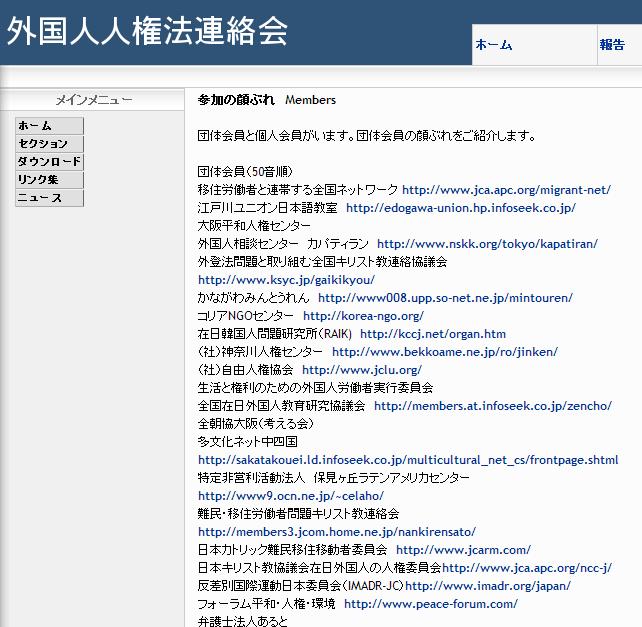Open the www.jcarm.com link
The height and width of the screenshot is (627, 642).
click(x=463, y=550)
